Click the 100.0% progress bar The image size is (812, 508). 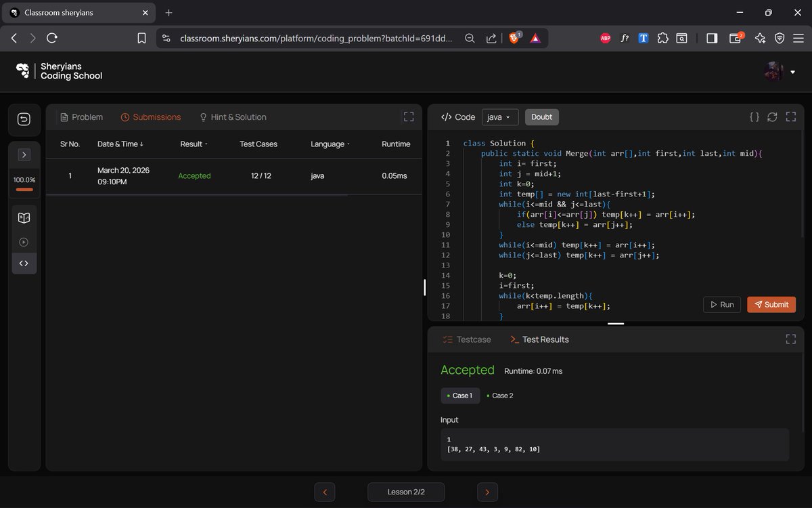pos(24,190)
